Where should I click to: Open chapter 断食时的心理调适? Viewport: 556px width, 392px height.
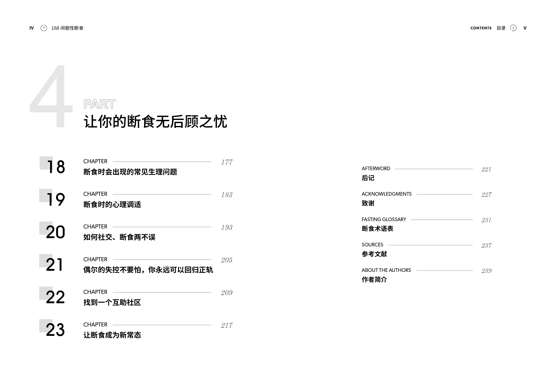pyautogui.click(x=112, y=205)
